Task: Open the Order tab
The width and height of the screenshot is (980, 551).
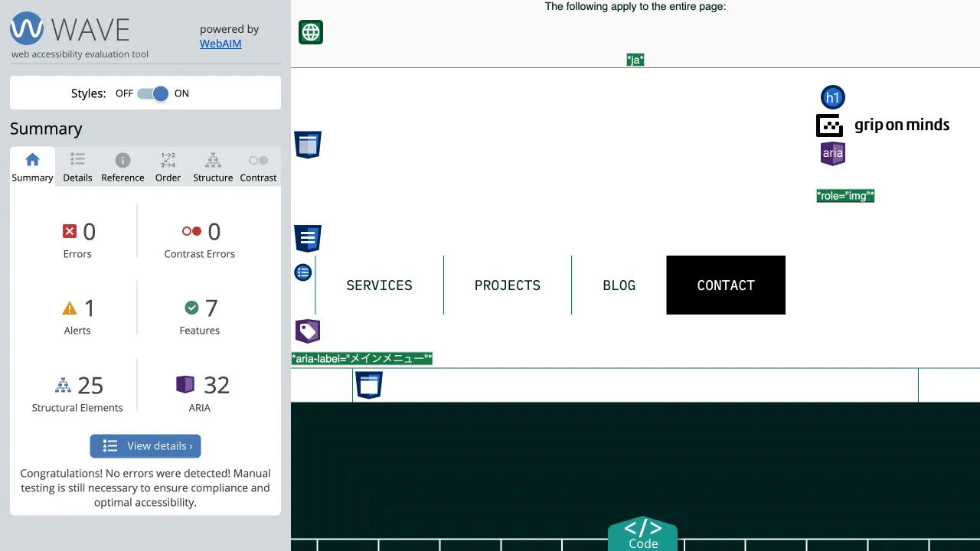Action: (x=168, y=167)
